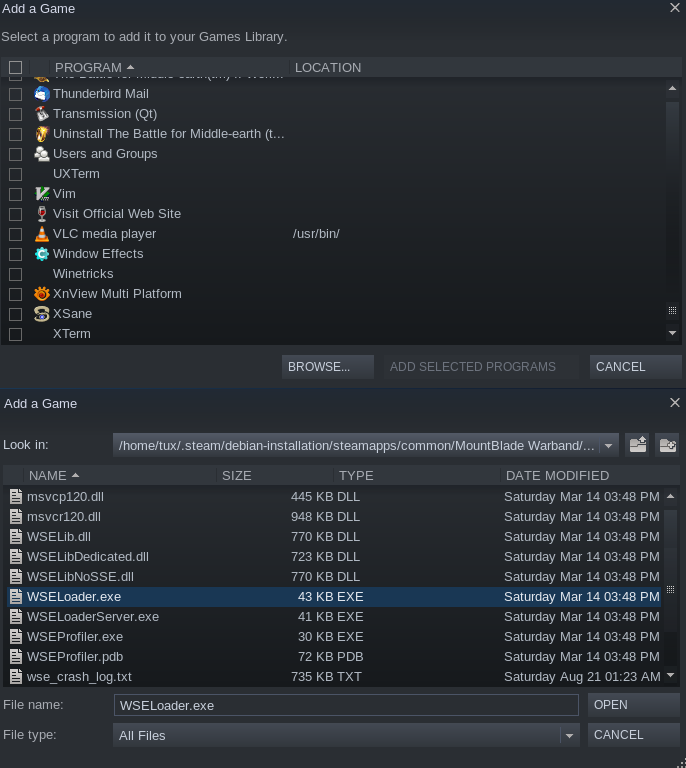The width and height of the screenshot is (686, 768).
Task: Open the File type dropdown arrow
Action: (569, 736)
